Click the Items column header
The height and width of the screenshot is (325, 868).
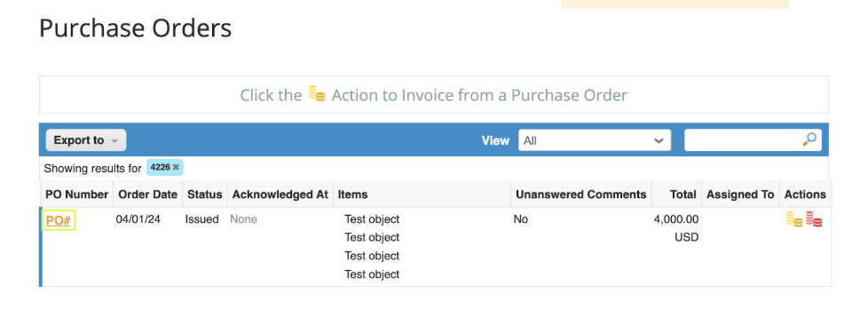[352, 194]
